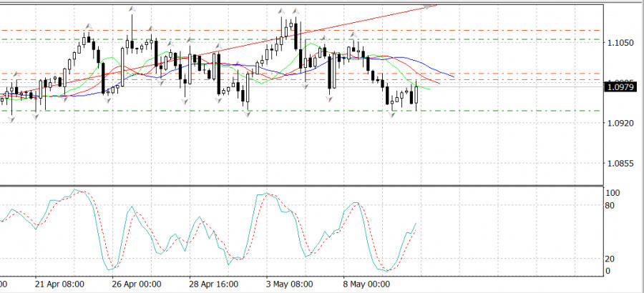The height and width of the screenshot is (293, 644).
Task: Select the 8 May 00:00 time label
Action: click(x=366, y=284)
